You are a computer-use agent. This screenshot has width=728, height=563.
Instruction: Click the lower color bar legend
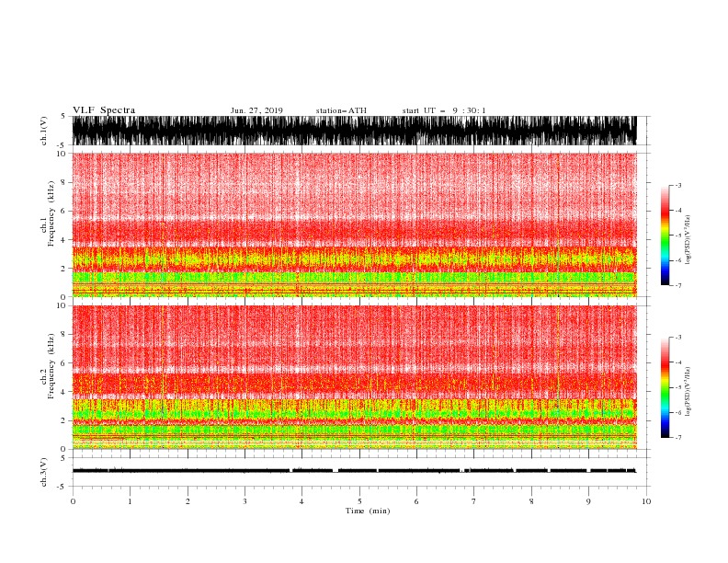pyautogui.click(x=665, y=387)
